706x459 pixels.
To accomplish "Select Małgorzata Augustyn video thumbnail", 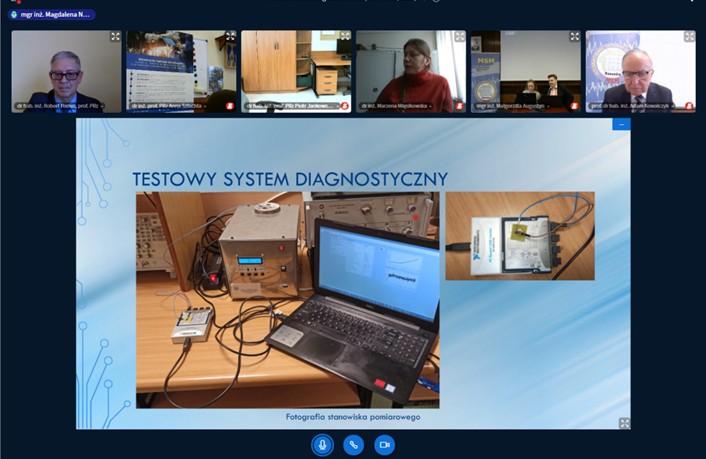I will coord(526,70).
